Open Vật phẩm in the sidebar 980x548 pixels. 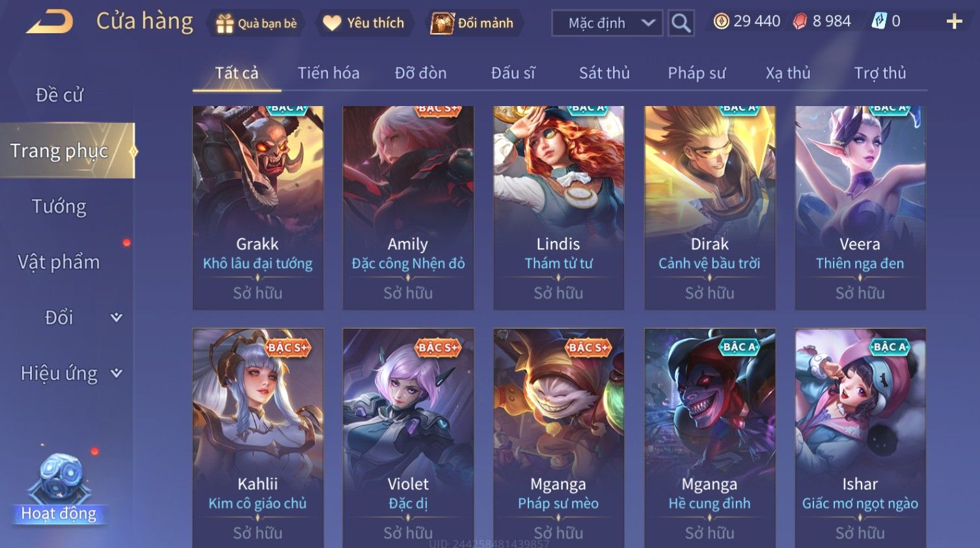point(59,262)
